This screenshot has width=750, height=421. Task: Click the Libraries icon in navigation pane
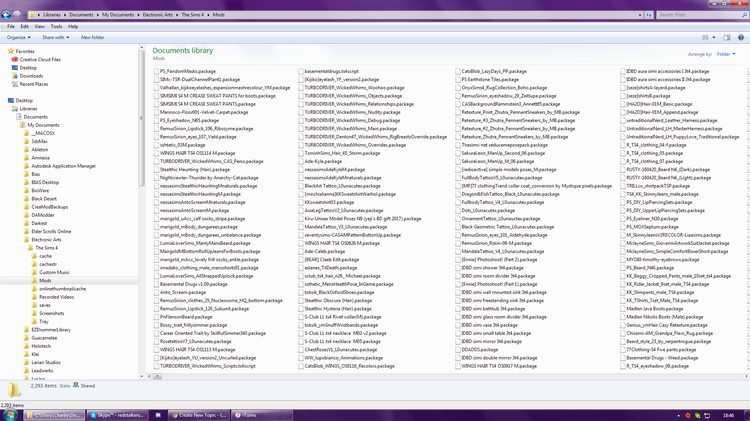[x=15, y=109]
